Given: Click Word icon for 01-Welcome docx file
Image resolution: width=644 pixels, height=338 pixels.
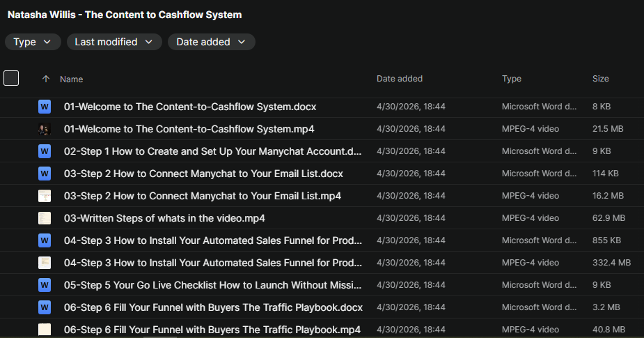Looking at the screenshot, I should 45,107.
